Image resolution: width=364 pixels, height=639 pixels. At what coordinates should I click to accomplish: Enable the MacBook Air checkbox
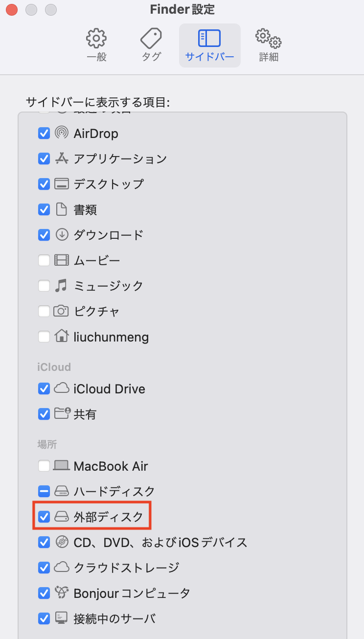44,466
